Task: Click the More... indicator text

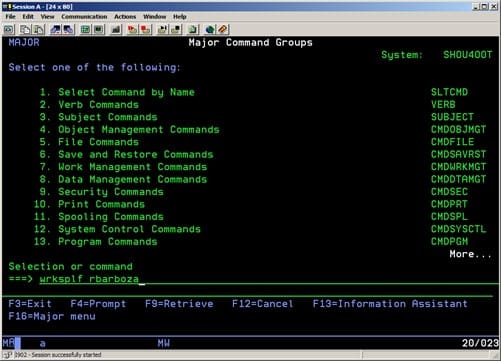Action: (471, 254)
